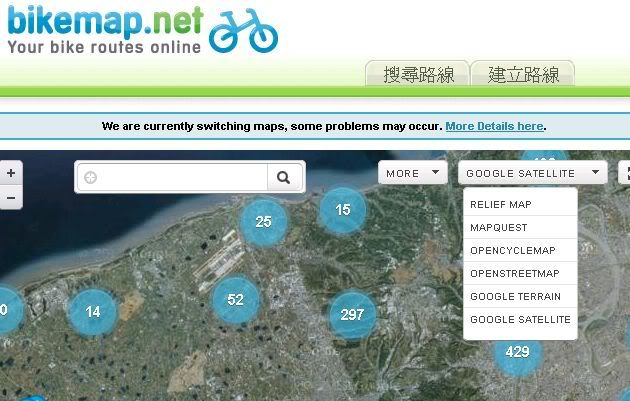The image size is (630, 401).
Task: Select the cluster marker showing 15
Action: (343, 210)
